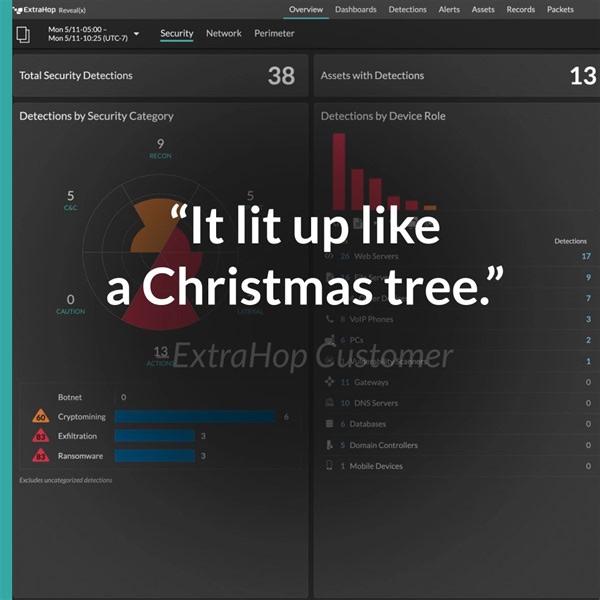600x600 pixels.
Task: Click the Botnet detection type label
Action: [x=70, y=397]
